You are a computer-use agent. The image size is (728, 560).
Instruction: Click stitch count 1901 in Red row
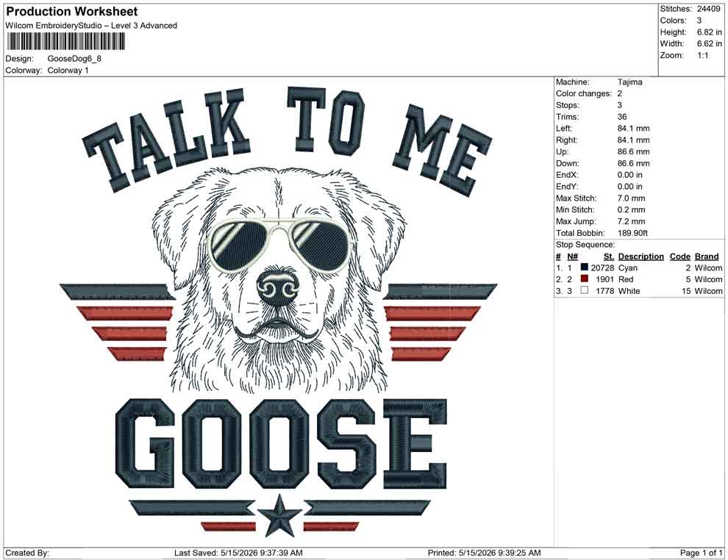pos(604,279)
